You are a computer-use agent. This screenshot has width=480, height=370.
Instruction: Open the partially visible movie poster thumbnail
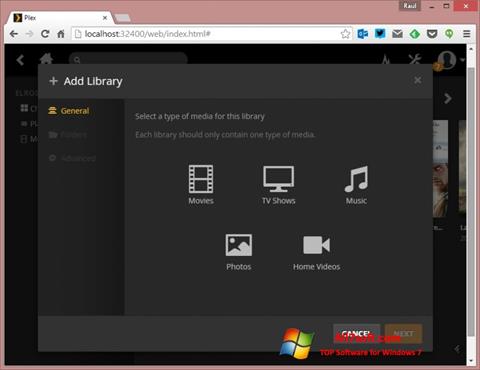coord(440,169)
